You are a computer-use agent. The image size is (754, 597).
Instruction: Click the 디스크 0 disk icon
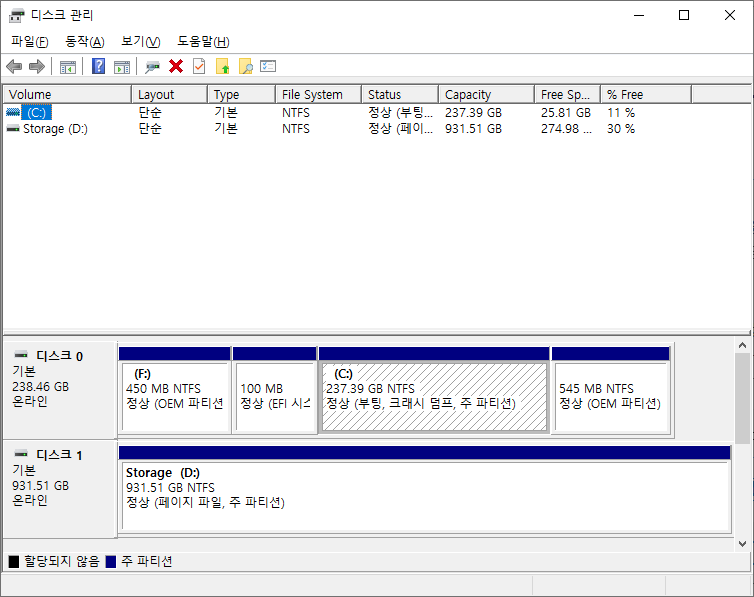(x=21, y=355)
